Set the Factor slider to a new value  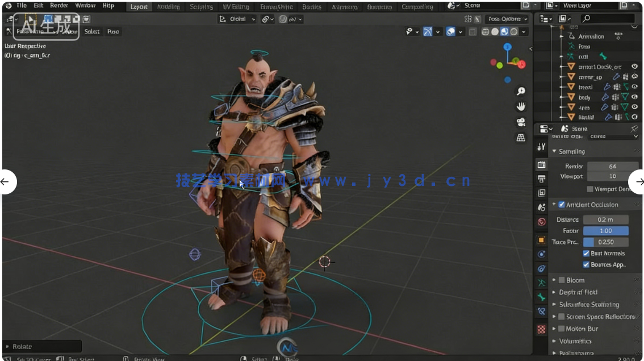605,230
